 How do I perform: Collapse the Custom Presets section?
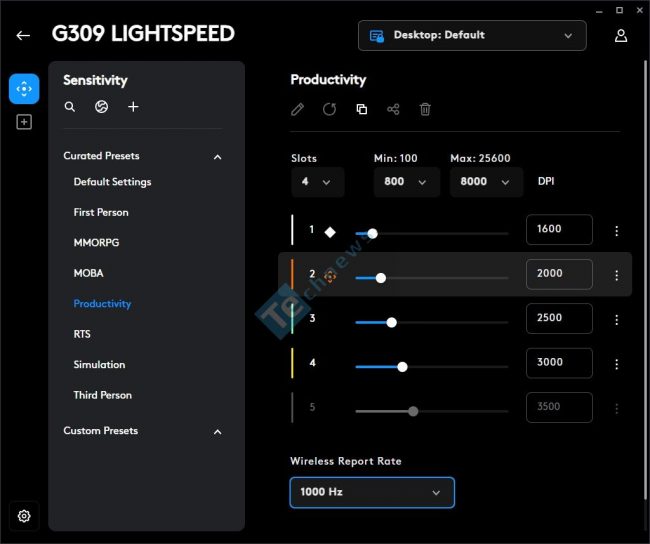(217, 432)
